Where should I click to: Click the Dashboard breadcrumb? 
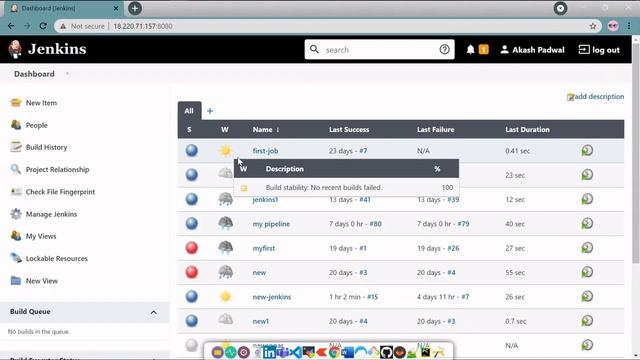(34, 74)
